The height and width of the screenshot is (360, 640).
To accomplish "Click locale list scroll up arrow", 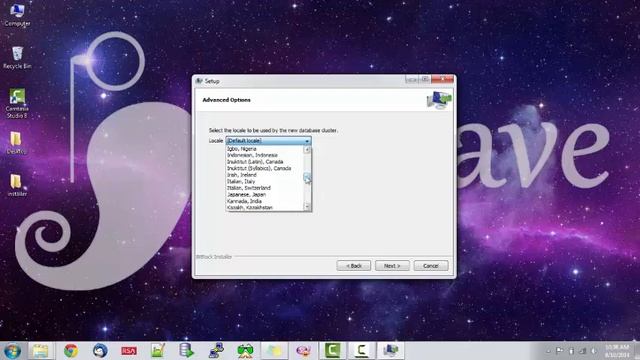I will (x=307, y=150).
